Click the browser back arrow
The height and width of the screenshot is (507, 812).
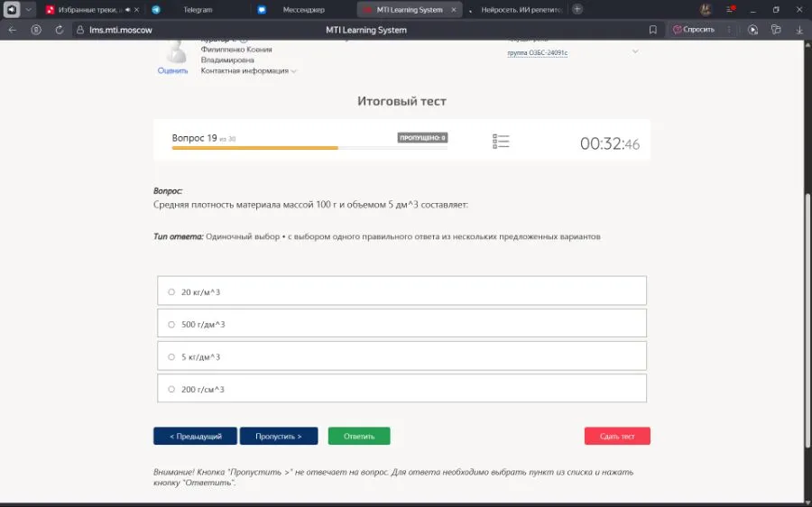point(12,30)
